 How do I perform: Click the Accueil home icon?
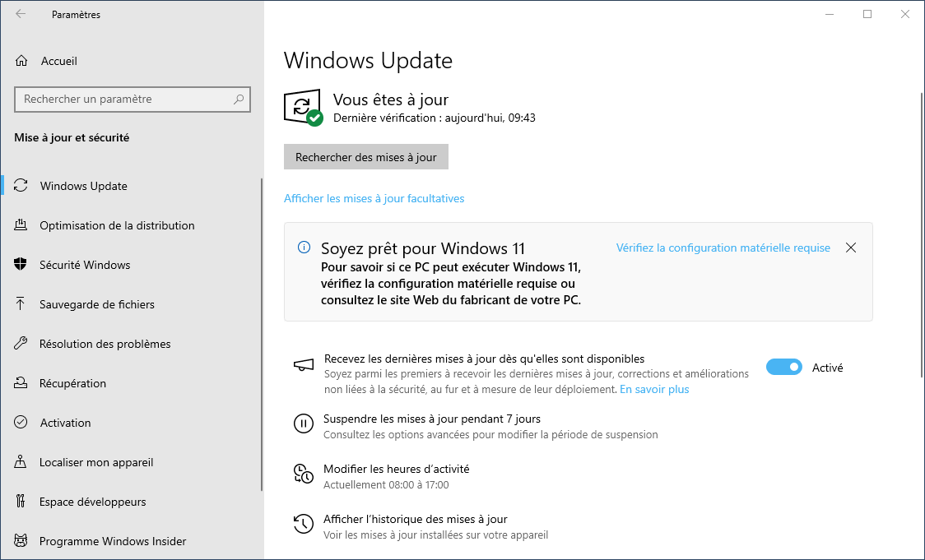pyautogui.click(x=21, y=61)
